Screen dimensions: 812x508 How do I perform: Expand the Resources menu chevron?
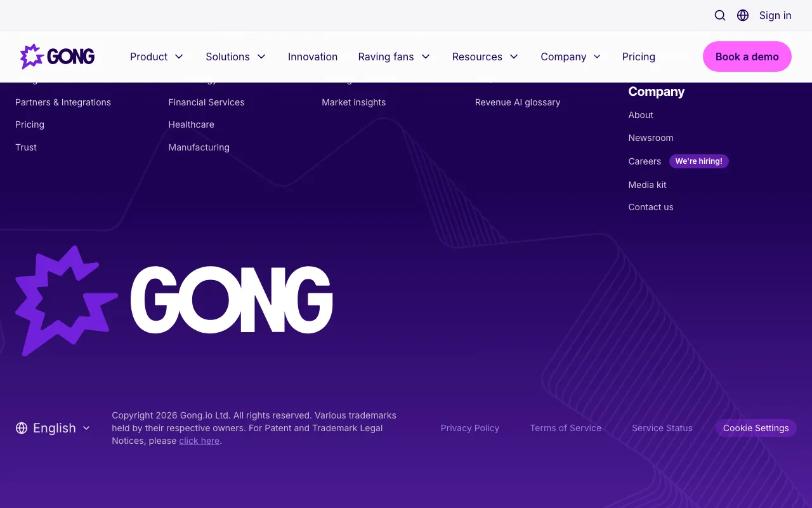click(514, 57)
